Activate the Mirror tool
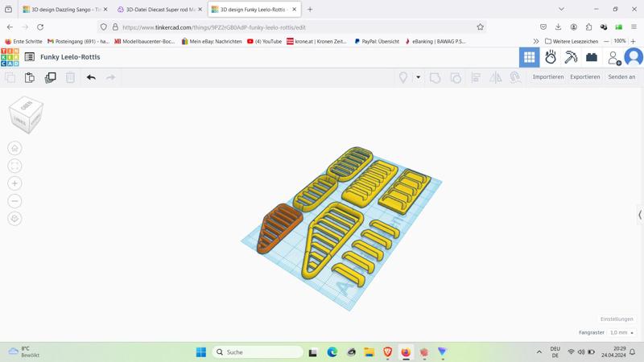The height and width of the screenshot is (362, 644). pos(495,77)
